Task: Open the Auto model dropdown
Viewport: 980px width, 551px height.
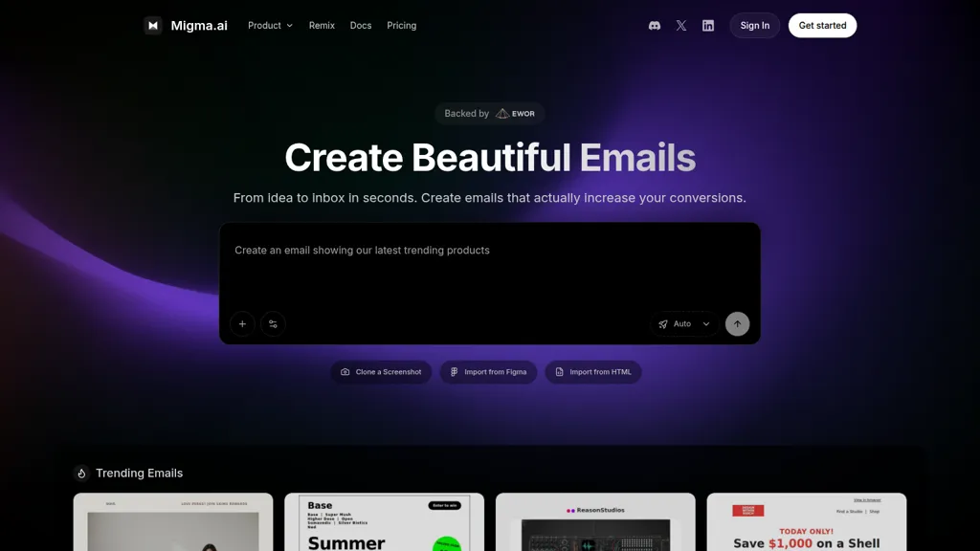Action: coord(682,323)
